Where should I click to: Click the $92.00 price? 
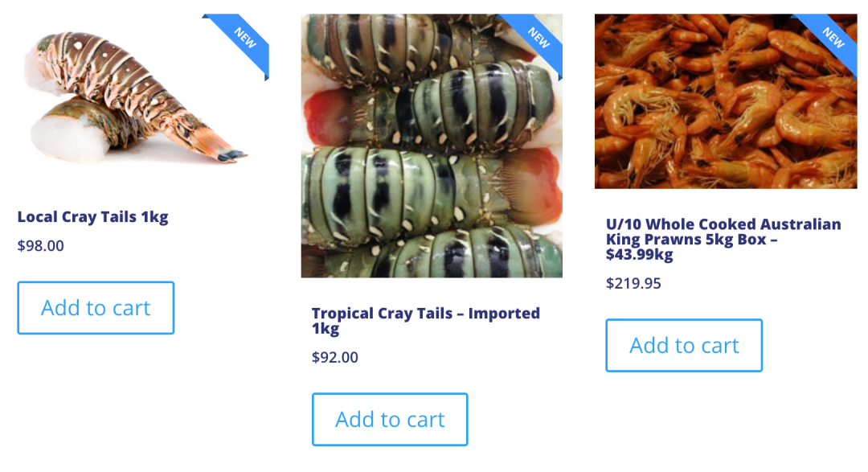[335, 357]
